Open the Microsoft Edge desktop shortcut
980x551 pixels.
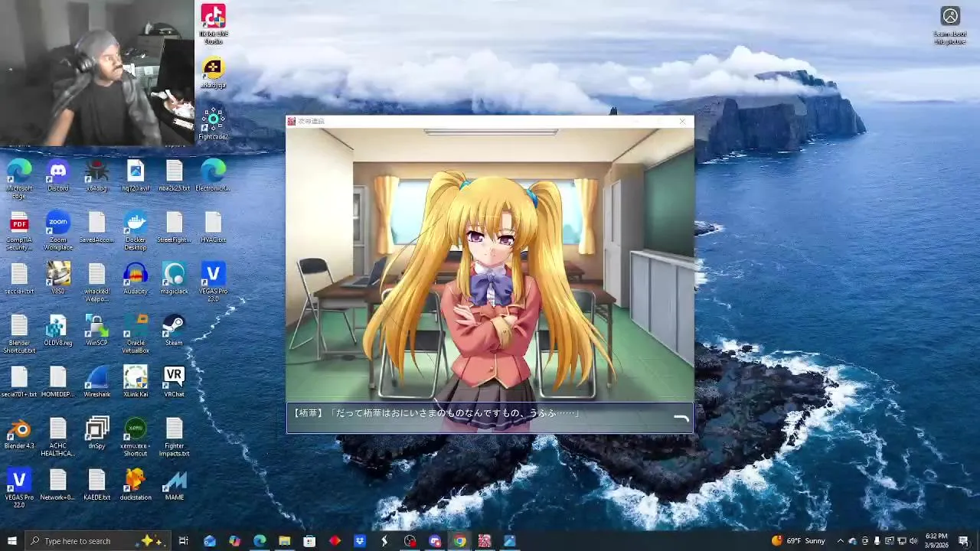pyautogui.click(x=19, y=179)
